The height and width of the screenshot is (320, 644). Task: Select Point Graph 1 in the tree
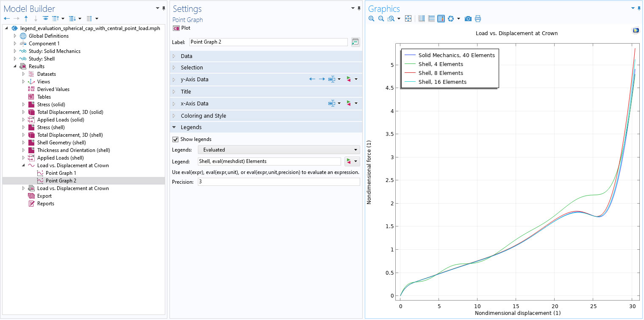61,173
